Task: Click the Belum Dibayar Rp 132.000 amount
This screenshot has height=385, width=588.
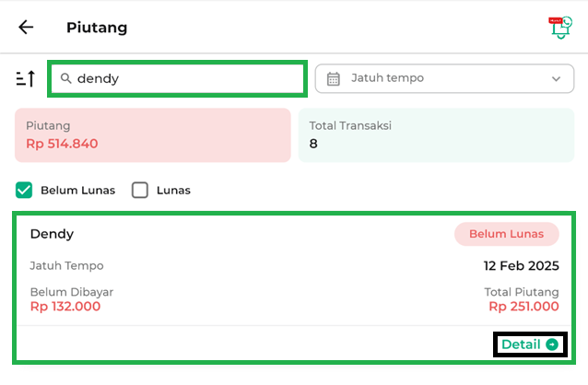Action: click(65, 307)
